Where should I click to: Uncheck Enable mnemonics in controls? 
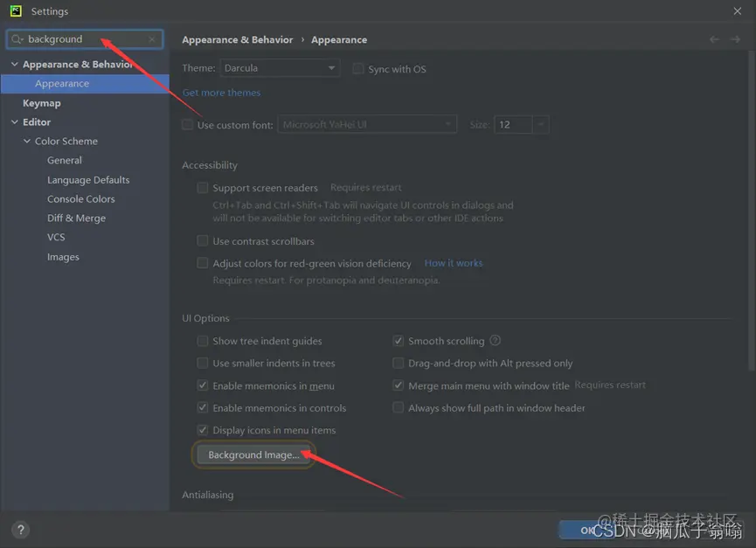[x=203, y=408]
